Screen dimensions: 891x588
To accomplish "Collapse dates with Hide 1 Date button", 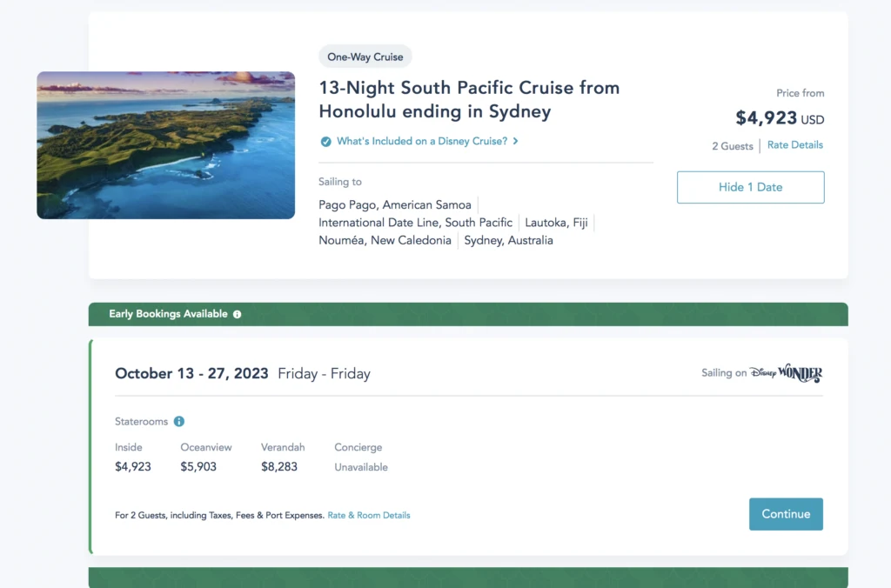I will 750,187.
